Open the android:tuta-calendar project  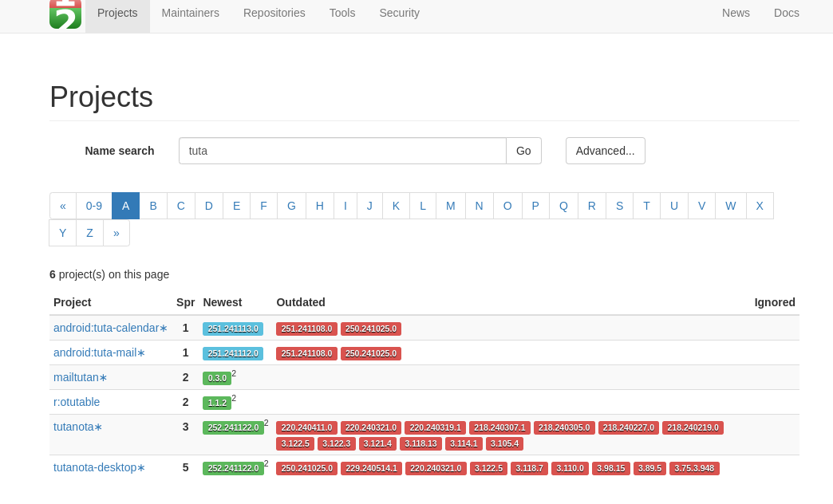[x=106, y=328]
